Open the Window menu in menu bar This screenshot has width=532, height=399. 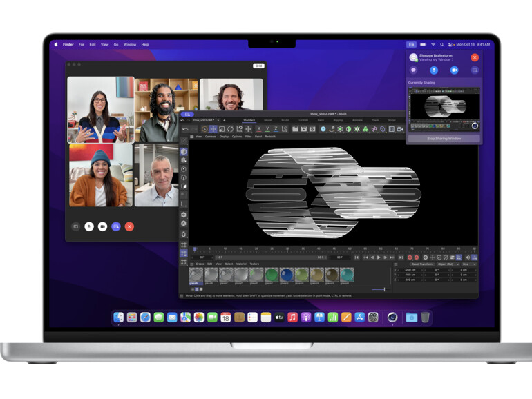(x=130, y=44)
